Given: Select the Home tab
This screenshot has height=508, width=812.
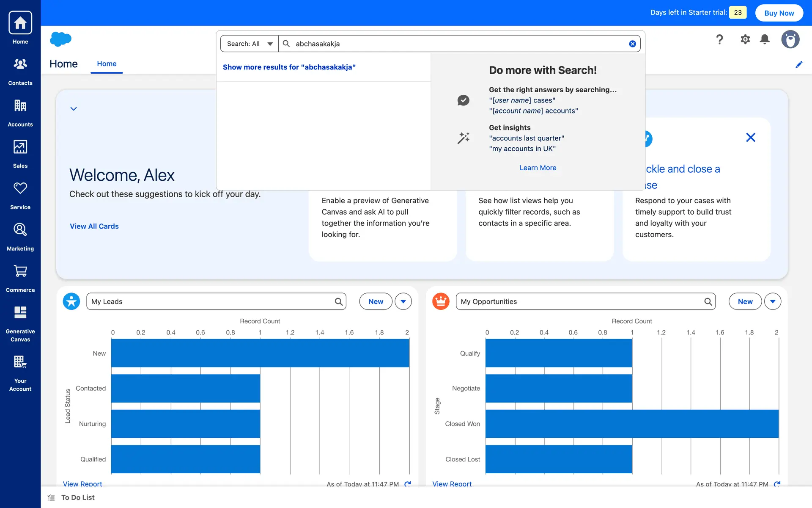Looking at the screenshot, I should [x=107, y=64].
